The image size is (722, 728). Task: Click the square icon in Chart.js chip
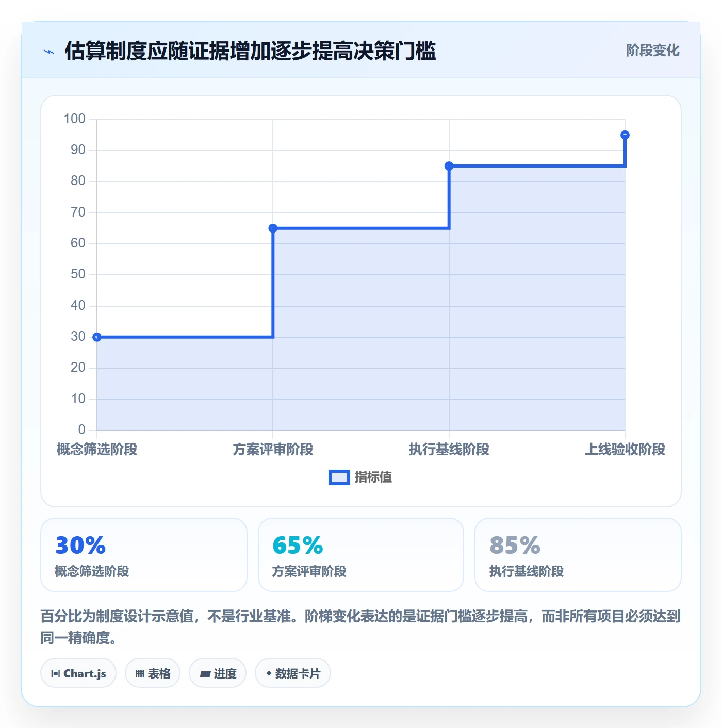point(56,674)
